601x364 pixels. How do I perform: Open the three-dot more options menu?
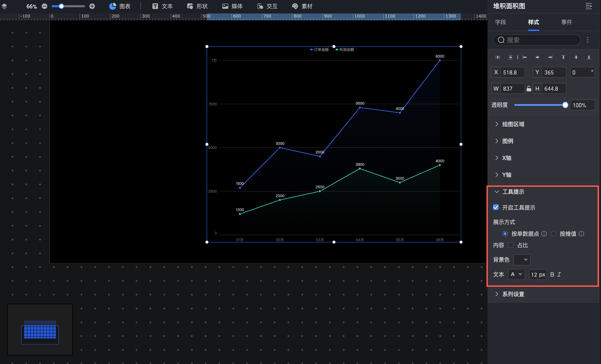pos(588,40)
